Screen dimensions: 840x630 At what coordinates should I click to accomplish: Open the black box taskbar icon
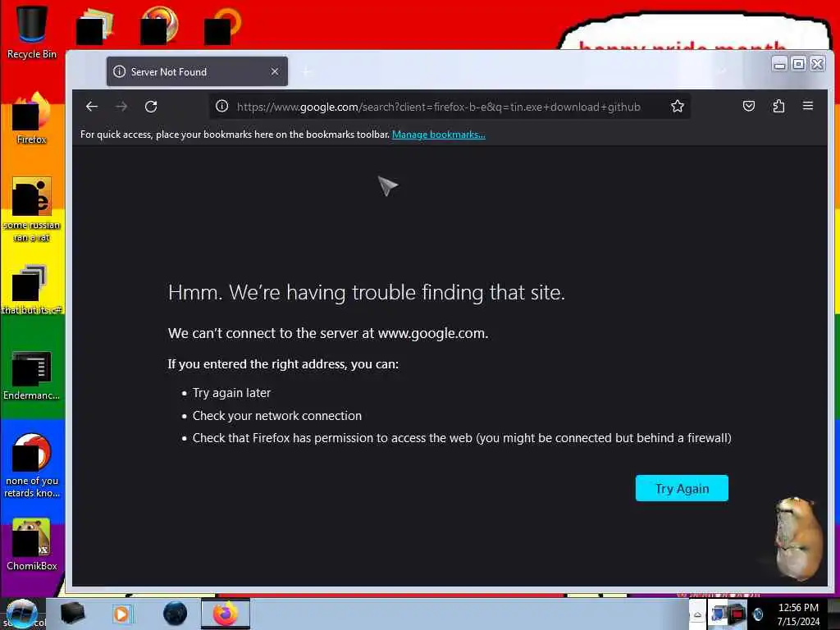tap(72, 614)
